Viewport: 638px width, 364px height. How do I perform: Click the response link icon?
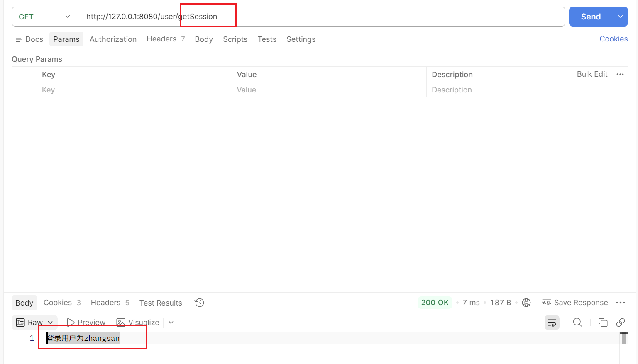pos(621,323)
